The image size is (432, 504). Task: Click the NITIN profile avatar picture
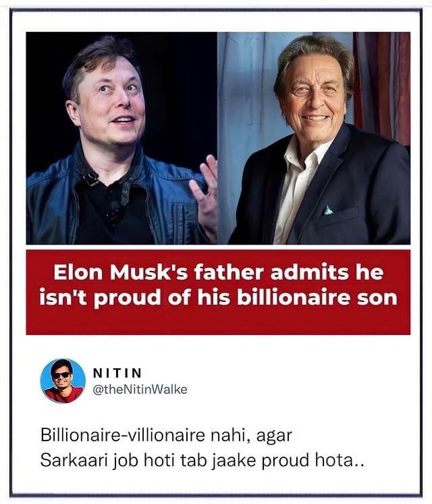pyautogui.click(x=62, y=380)
